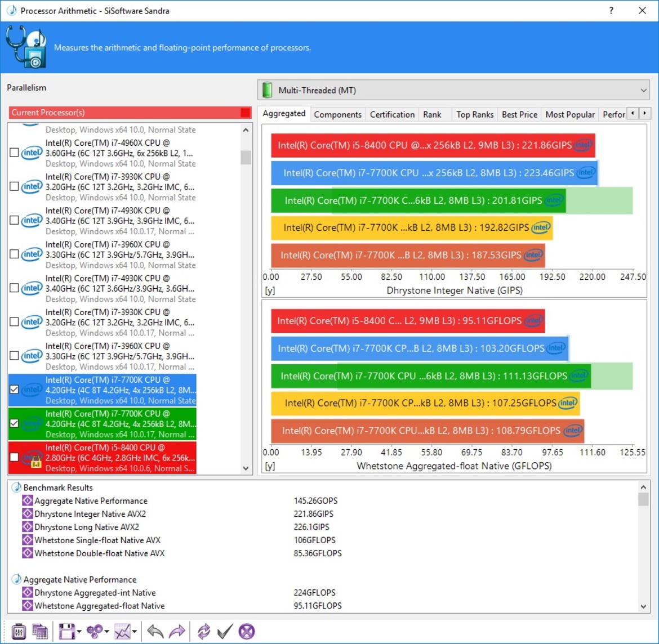The height and width of the screenshot is (644, 659).
Task: Click the benchmark results scroll-up arrow
Action: pos(643,487)
